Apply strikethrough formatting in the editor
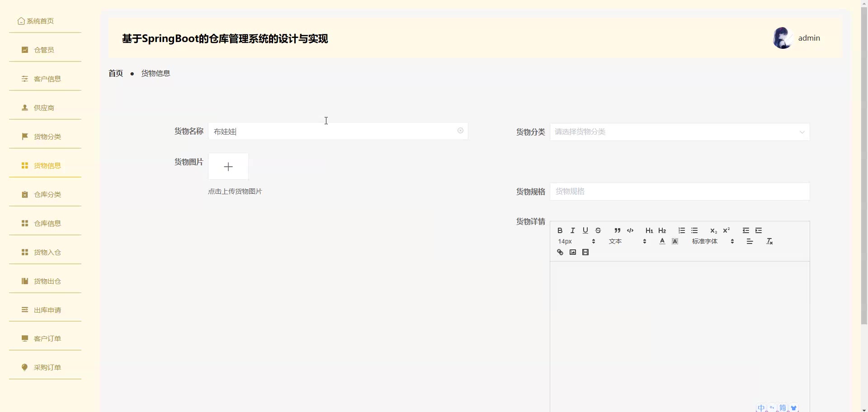The height and width of the screenshot is (412, 868). (x=598, y=230)
